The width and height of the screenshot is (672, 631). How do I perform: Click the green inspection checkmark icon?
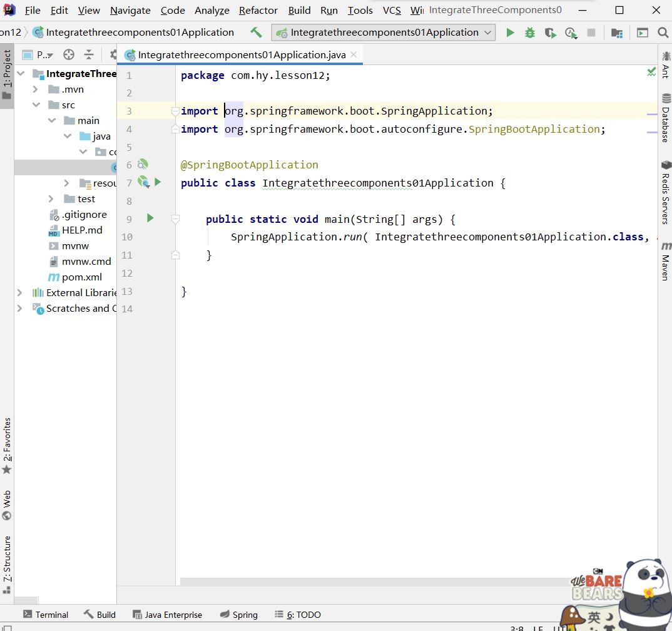(x=651, y=71)
